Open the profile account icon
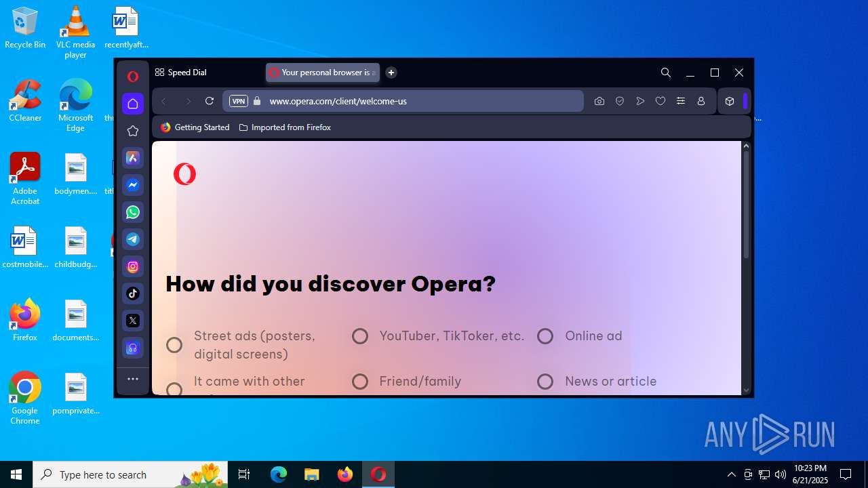868x488 pixels. 701,101
